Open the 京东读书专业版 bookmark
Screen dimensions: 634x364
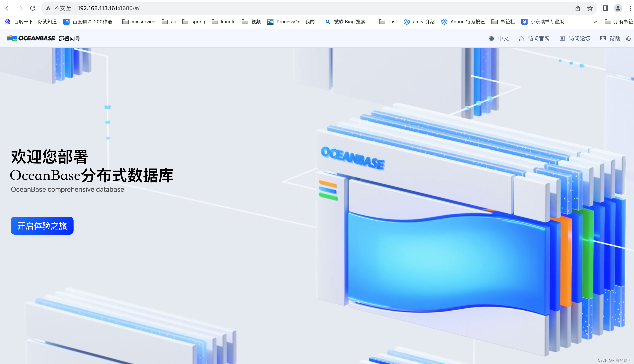tap(543, 22)
